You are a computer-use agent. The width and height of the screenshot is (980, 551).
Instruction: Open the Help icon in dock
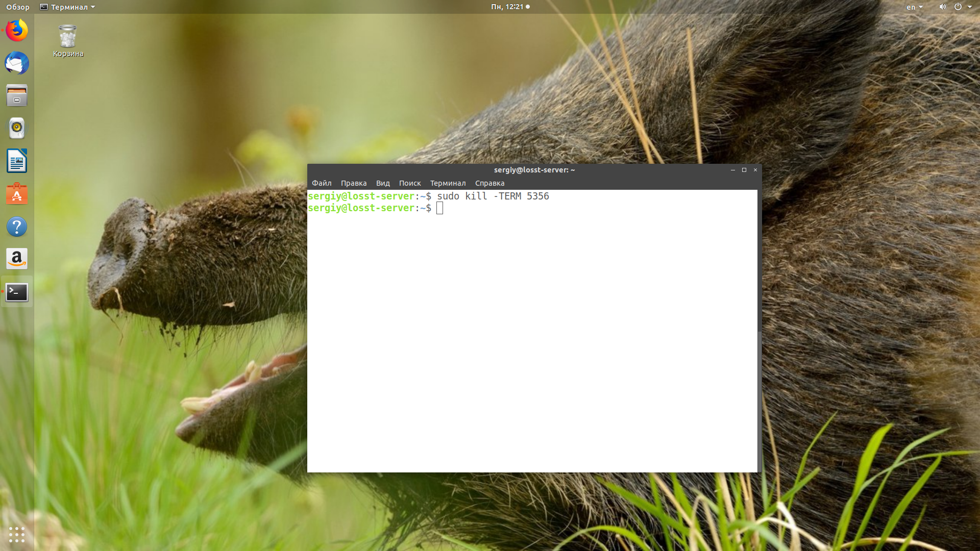click(x=17, y=227)
